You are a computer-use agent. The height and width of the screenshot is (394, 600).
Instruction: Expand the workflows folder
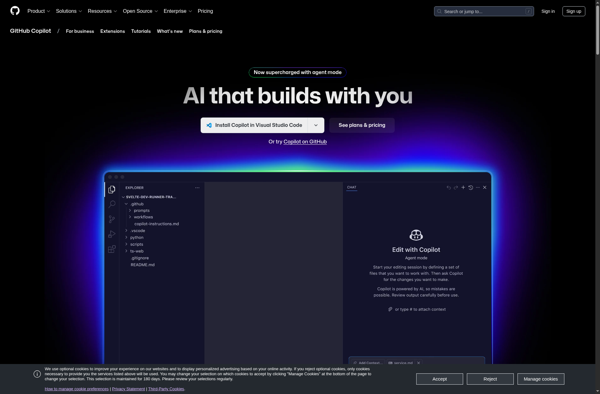click(130, 217)
